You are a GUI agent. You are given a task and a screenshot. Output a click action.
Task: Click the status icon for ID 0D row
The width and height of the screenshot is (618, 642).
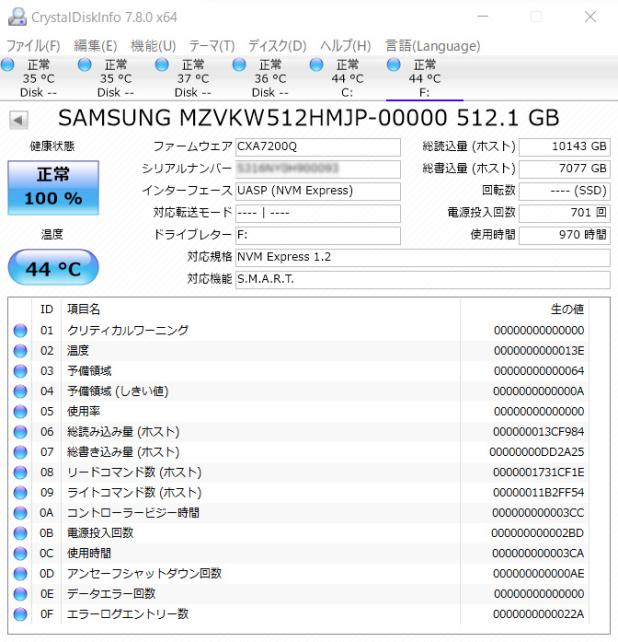(x=20, y=574)
